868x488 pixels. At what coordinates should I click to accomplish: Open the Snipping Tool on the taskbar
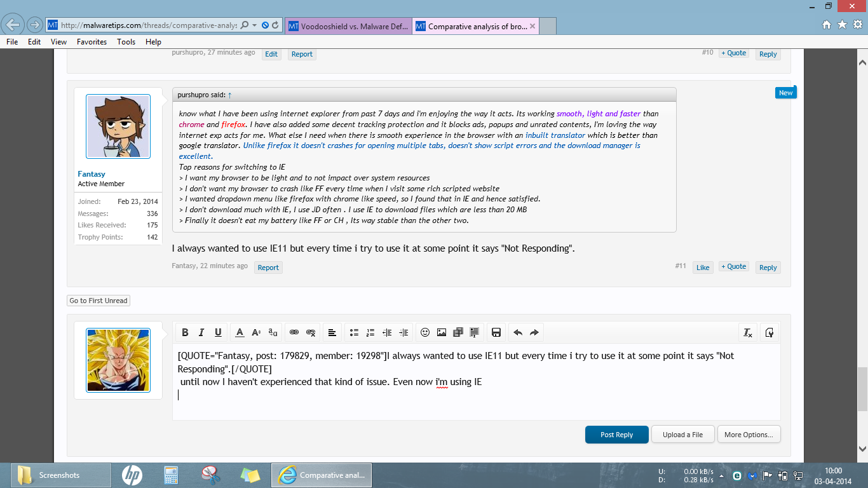coord(210,475)
